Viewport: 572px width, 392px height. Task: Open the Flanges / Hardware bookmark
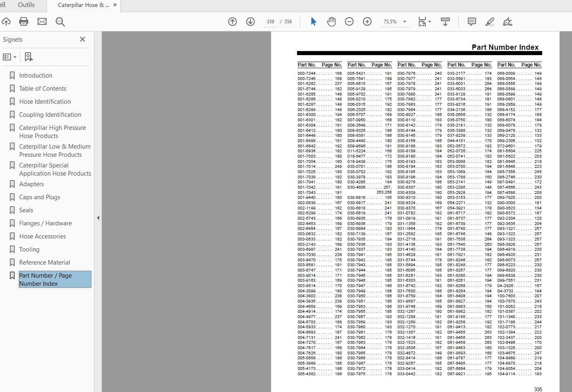tap(45, 223)
